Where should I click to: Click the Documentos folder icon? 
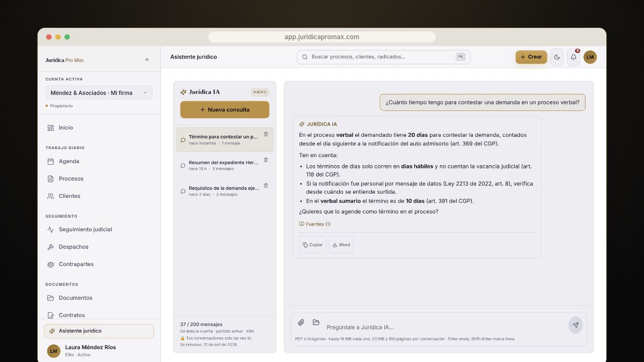coord(50,298)
